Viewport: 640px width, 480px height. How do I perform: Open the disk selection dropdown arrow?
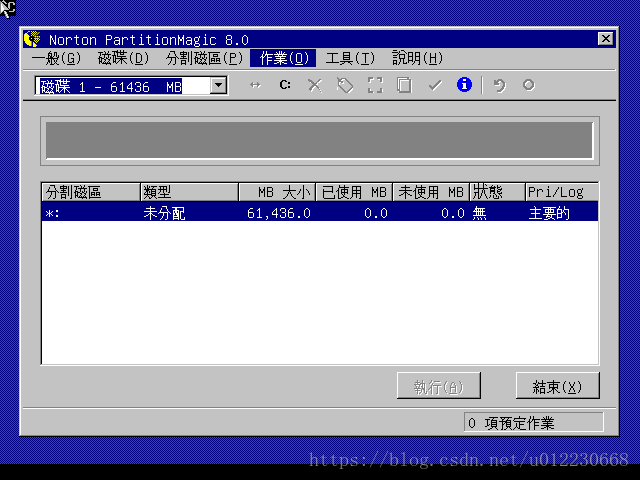[218, 86]
